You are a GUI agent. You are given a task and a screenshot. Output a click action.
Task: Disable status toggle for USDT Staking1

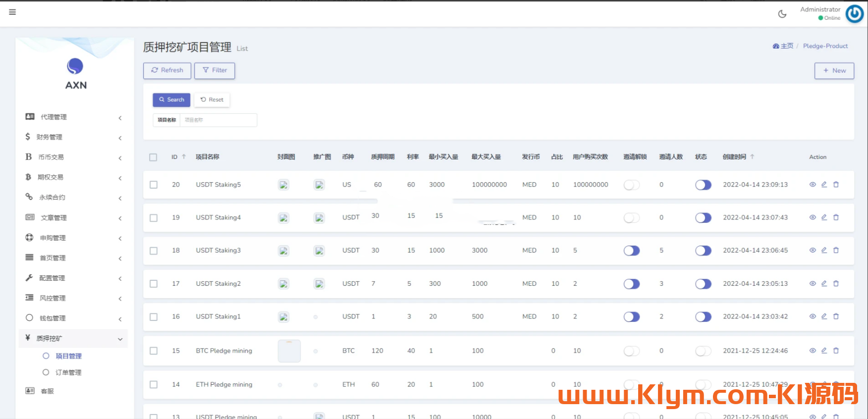[x=703, y=316]
